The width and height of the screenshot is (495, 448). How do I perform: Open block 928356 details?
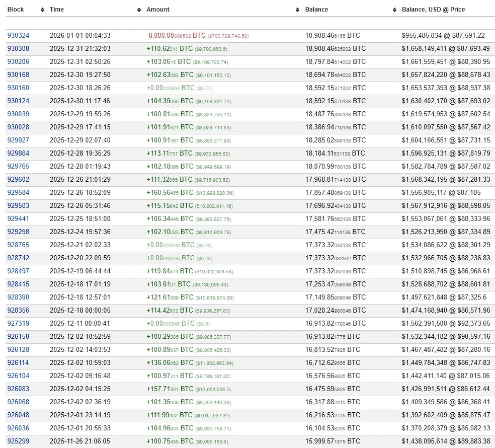click(18, 310)
